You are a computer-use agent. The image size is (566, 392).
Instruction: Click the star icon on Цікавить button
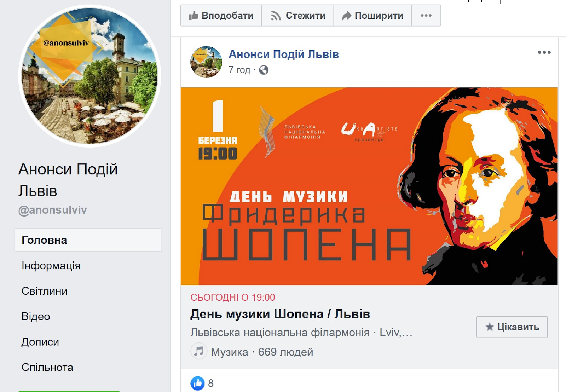(490, 327)
